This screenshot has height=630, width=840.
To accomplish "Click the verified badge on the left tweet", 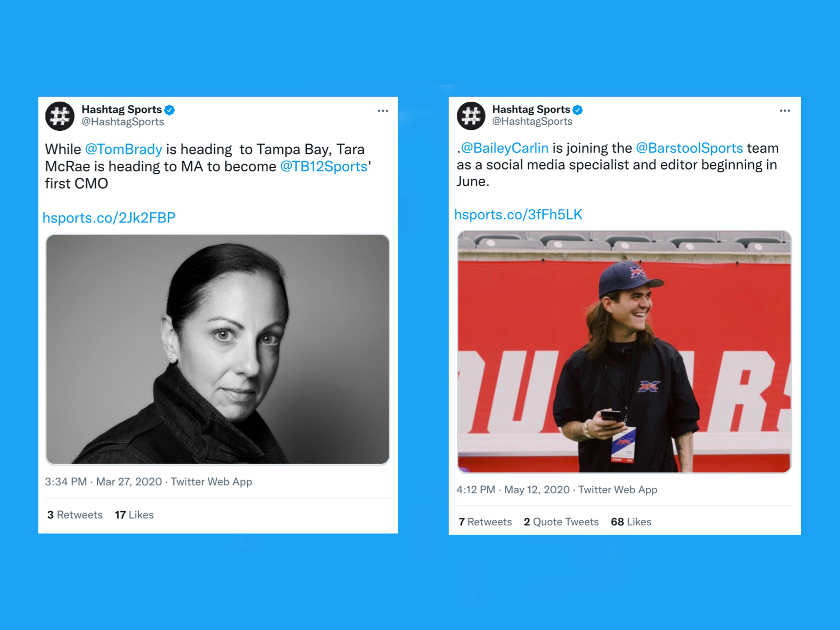I will pyautogui.click(x=170, y=110).
